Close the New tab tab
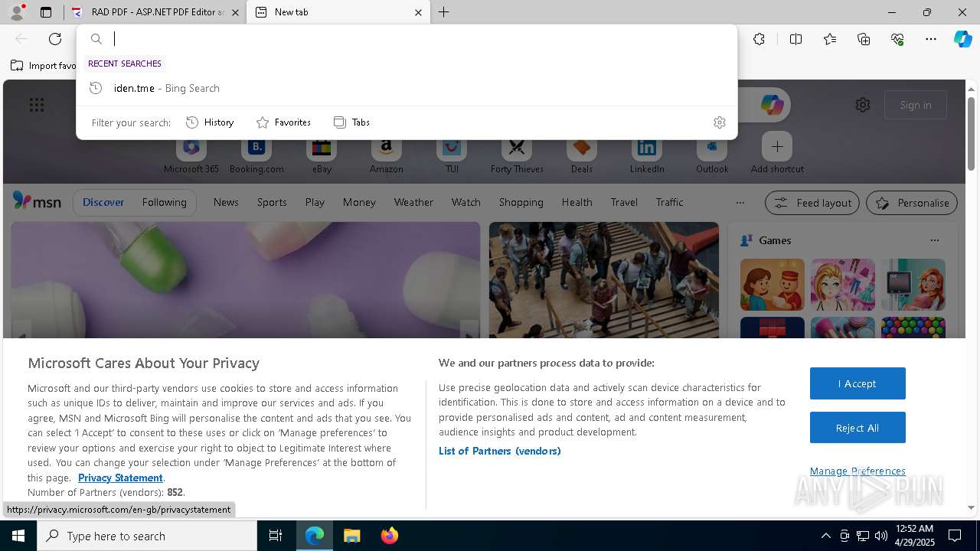Image resolution: width=980 pixels, height=551 pixels. click(x=418, y=12)
